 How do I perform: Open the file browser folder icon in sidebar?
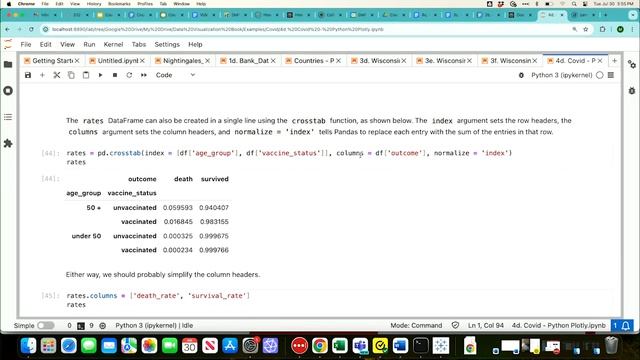coord(8,64)
